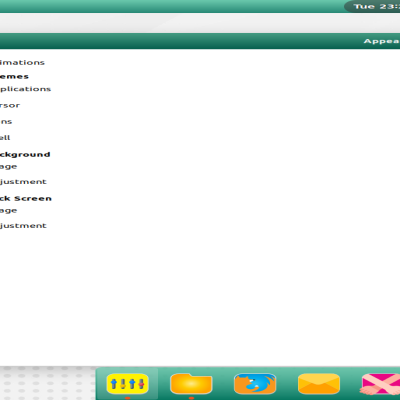Select the Icons theme row

point(6,122)
